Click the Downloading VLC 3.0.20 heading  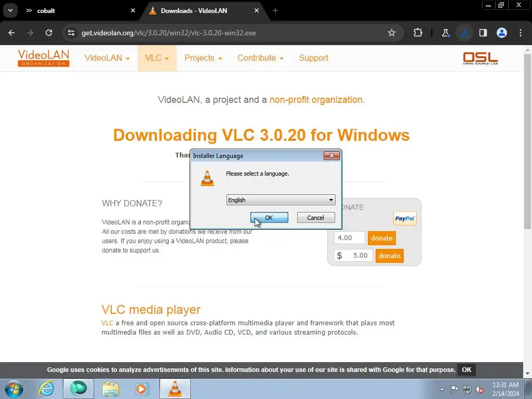pyautogui.click(x=261, y=135)
